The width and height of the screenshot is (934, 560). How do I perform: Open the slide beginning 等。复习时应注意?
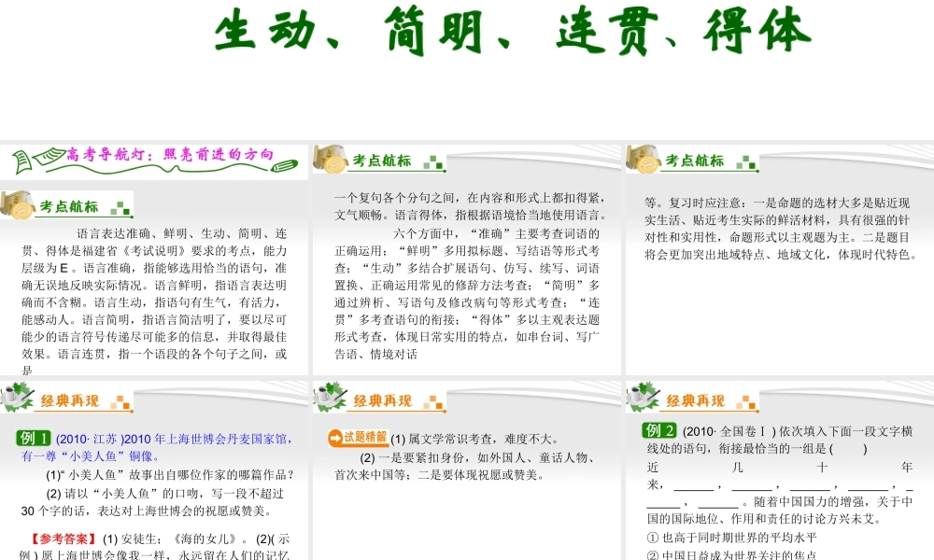tap(780, 259)
